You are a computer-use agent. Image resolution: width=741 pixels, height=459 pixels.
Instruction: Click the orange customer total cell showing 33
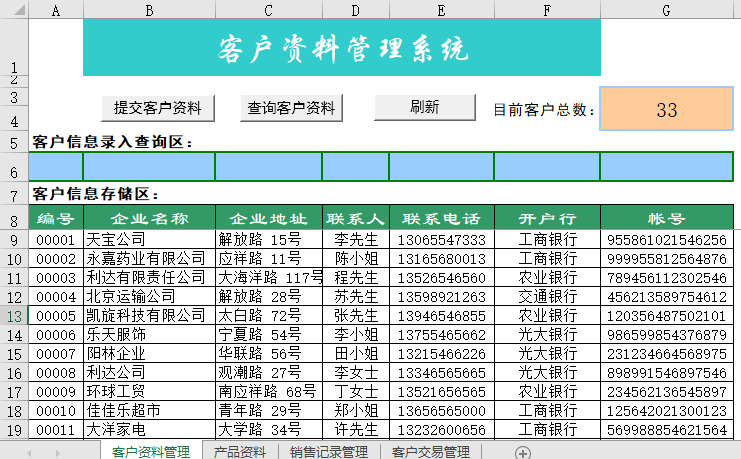click(x=666, y=109)
